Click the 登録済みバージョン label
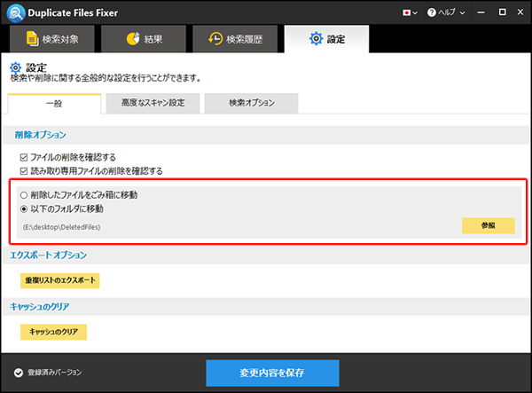Screen dimensions: 532x393 tap(55, 373)
